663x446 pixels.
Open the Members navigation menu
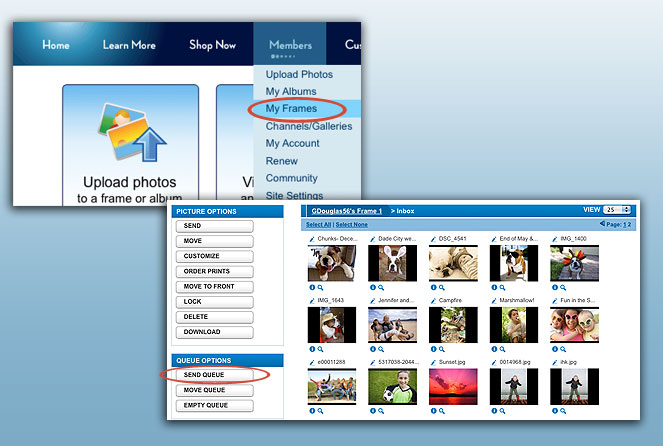290,45
